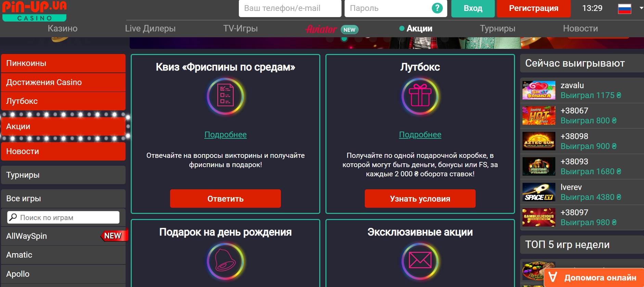Image resolution: width=644 pixels, height=287 pixels.
Task: Select Все игры in the sidebar
Action: [63, 199]
